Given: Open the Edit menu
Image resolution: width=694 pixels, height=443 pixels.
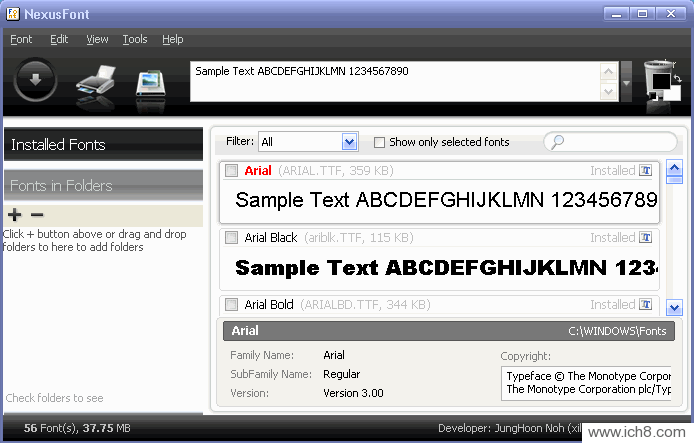Looking at the screenshot, I should (59, 39).
